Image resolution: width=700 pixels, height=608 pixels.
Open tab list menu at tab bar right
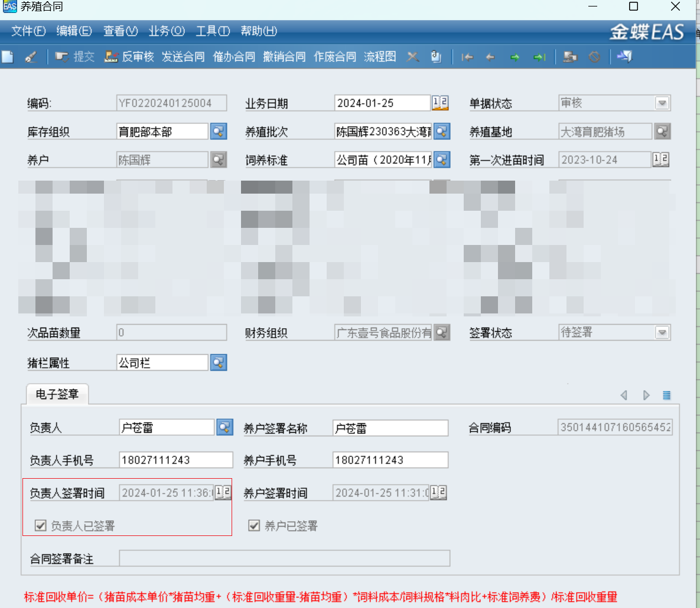[x=666, y=395]
